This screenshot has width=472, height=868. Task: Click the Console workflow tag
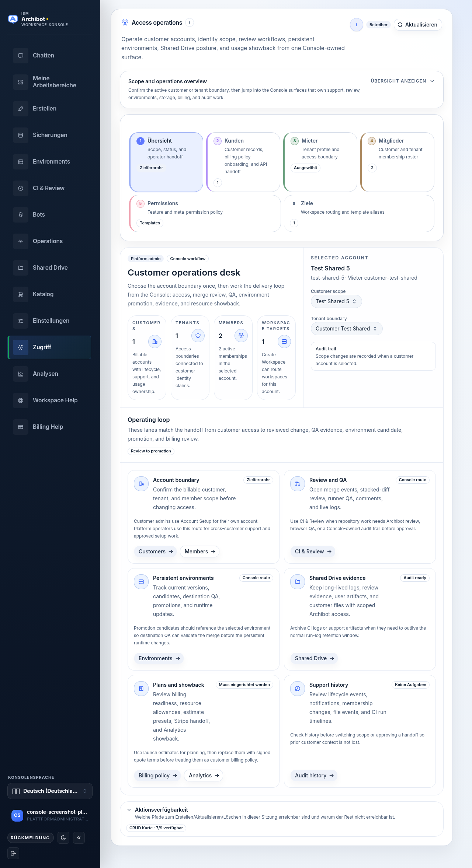188,259
